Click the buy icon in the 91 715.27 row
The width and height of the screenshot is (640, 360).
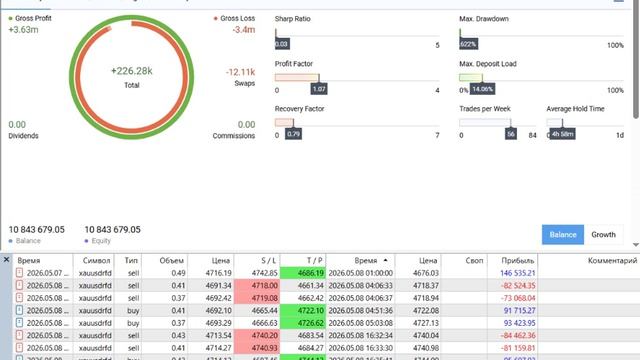(x=19, y=310)
